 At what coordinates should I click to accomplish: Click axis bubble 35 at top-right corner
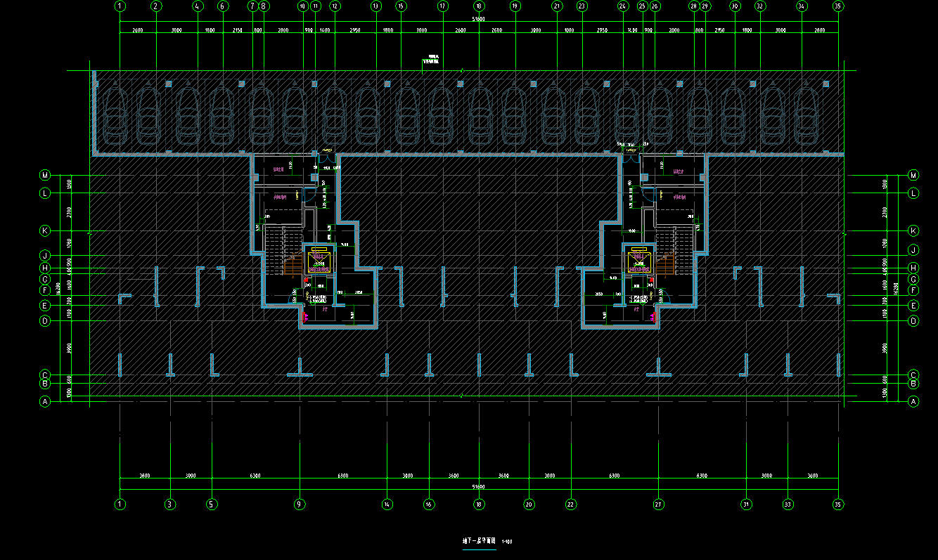pos(837,6)
